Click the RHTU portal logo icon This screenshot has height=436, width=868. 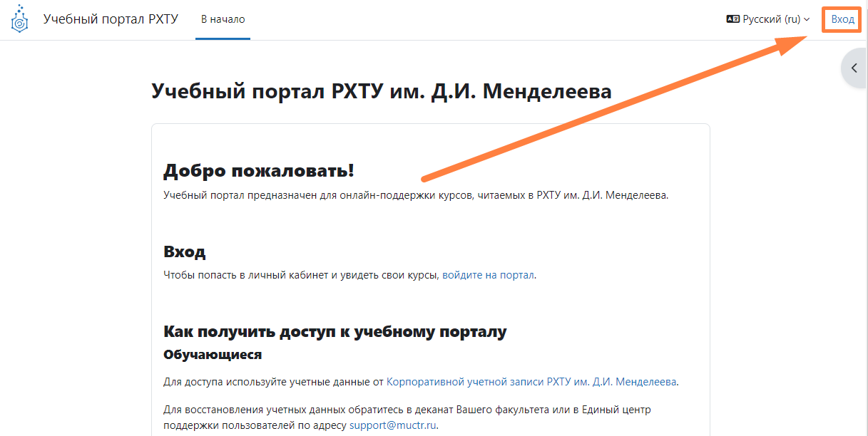pos(20,20)
